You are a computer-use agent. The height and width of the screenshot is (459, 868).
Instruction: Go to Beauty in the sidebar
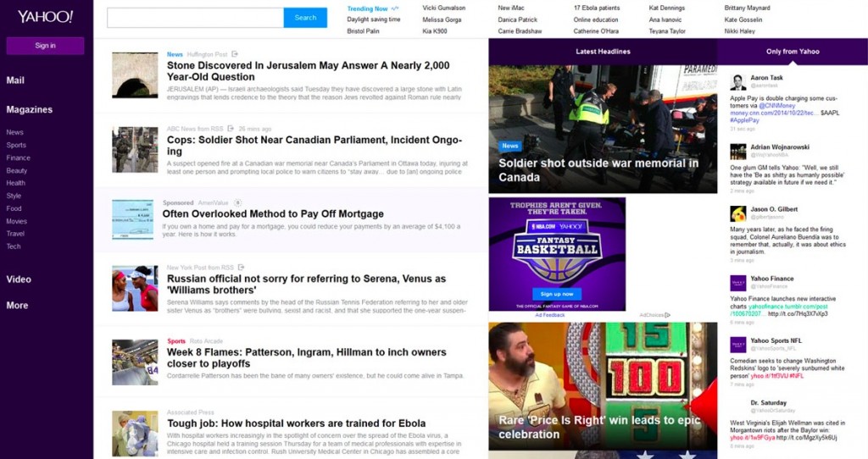coord(17,170)
